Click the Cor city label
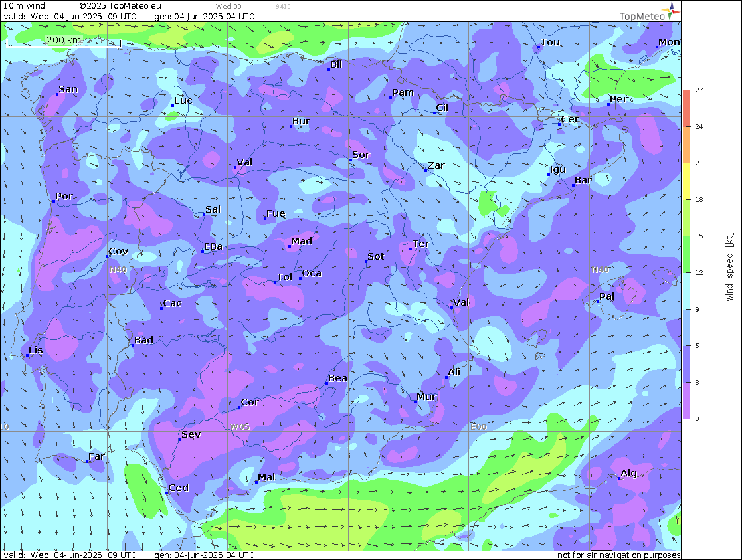 [x=250, y=402]
